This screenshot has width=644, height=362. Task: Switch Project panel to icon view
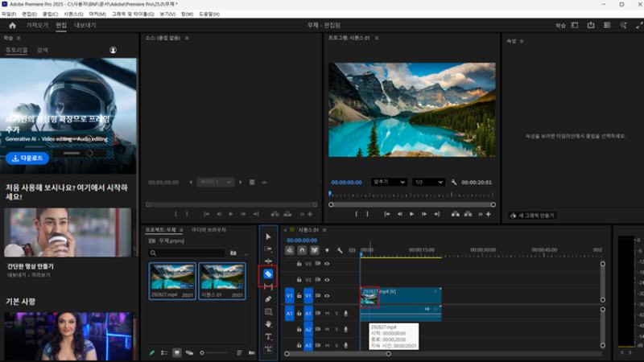coord(177,352)
